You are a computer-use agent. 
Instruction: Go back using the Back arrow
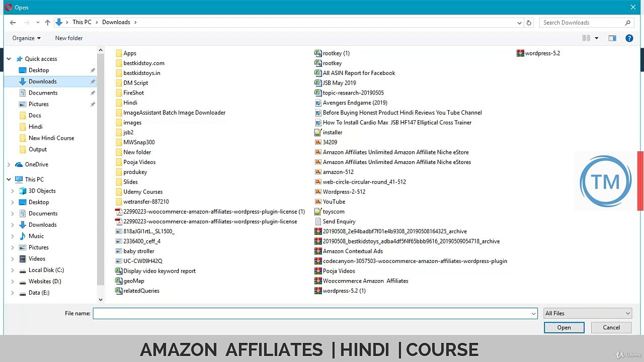[x=13, y=23]
